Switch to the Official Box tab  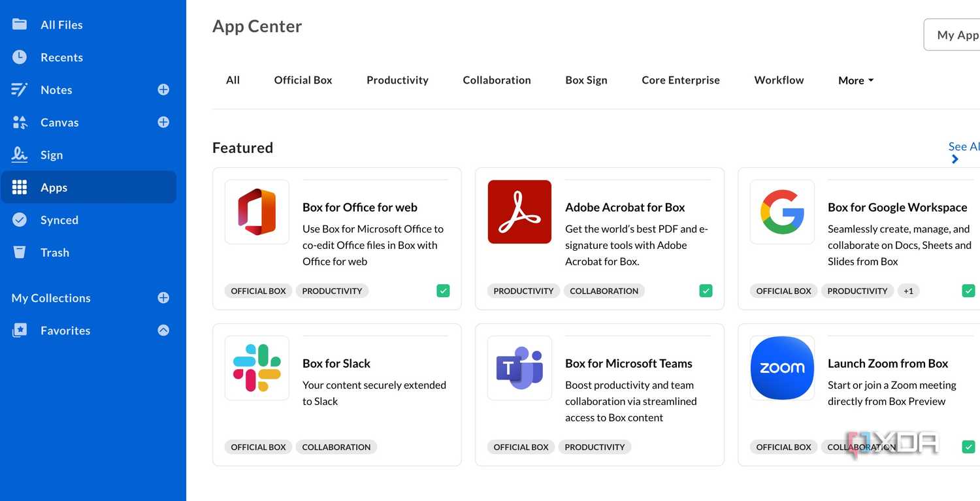303,80
